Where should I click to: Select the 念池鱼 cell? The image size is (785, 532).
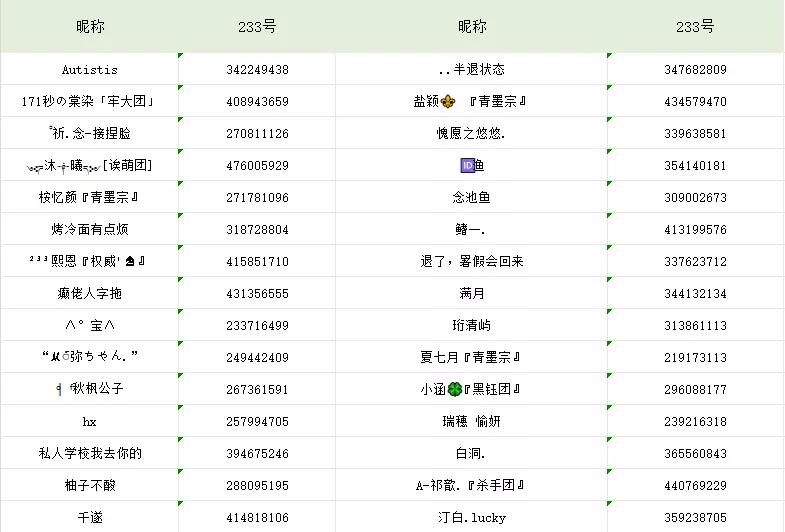coord(471,198)
